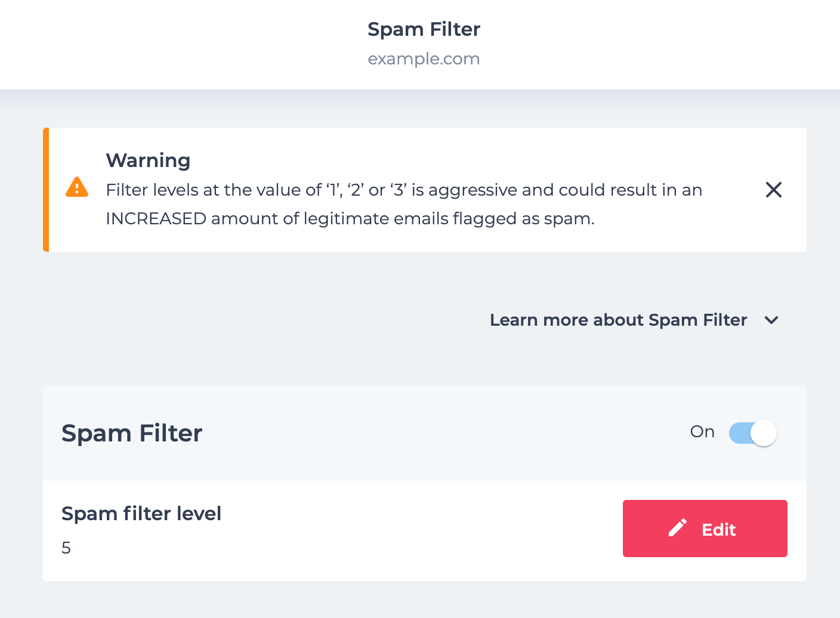The image size is (840, 618).
Task: Click the example.com domain label
Action: [424, 58]
